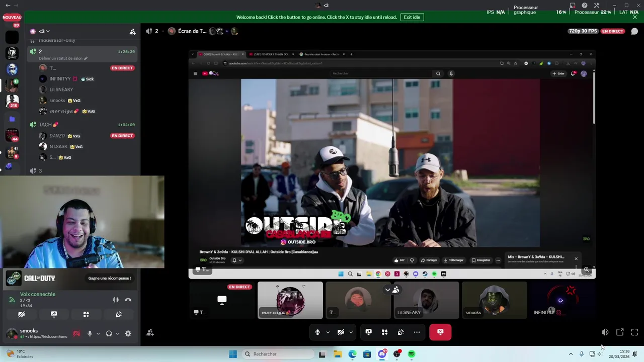Click the NOUVEAU badge in server list
The image size is (644, 362).
[x=12, y=17]
